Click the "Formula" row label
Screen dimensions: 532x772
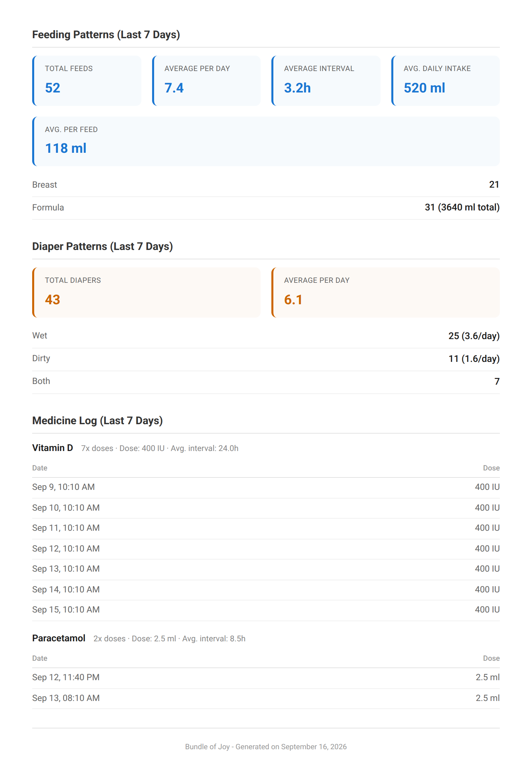[x=48, y=208]
